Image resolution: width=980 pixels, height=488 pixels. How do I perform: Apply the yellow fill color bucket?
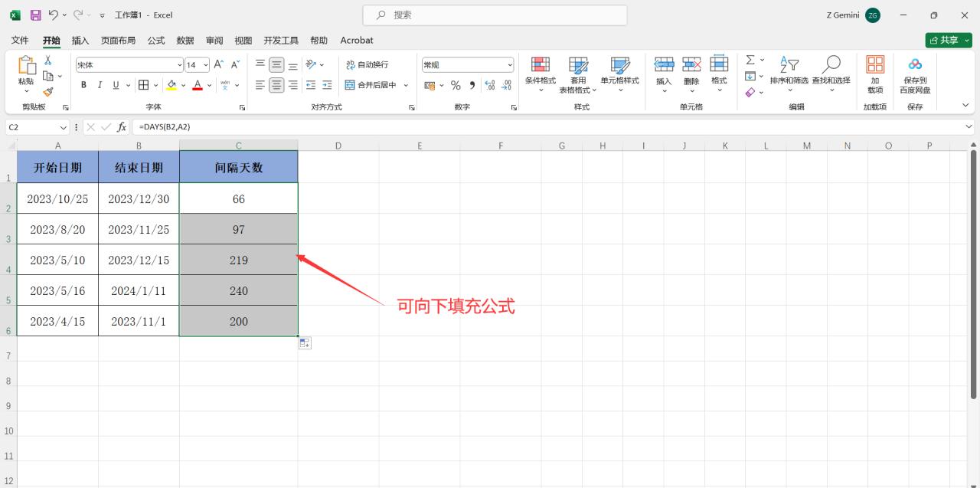[171, 85]
